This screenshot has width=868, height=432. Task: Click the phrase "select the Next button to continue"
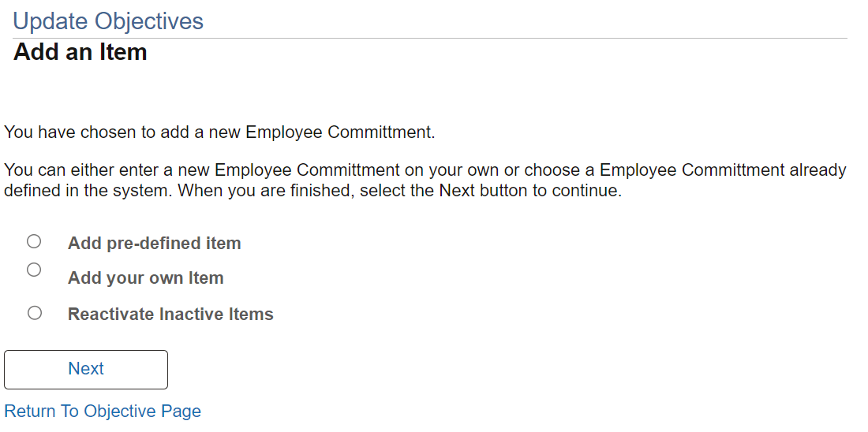pyautogui.click(x=491, y=191)
